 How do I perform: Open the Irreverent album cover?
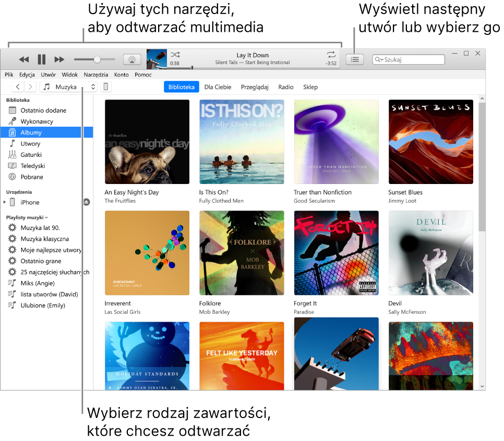click(x=147, y=253)
